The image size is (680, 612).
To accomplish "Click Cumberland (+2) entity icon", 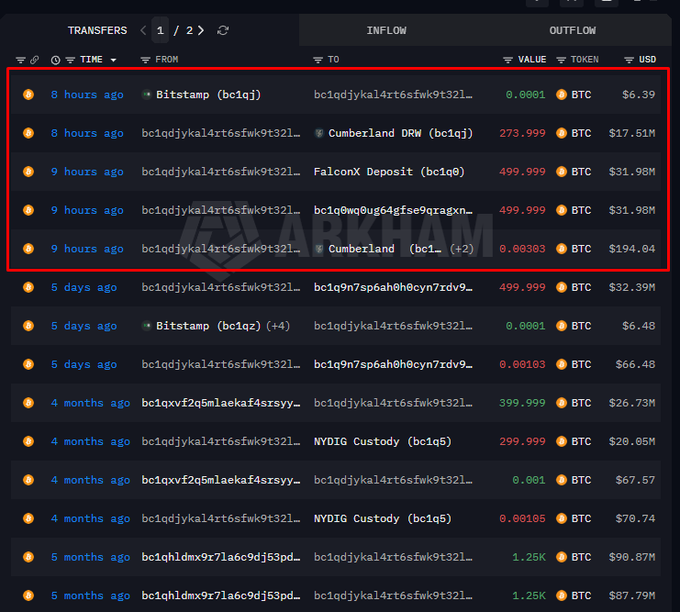I will point(319,249).
